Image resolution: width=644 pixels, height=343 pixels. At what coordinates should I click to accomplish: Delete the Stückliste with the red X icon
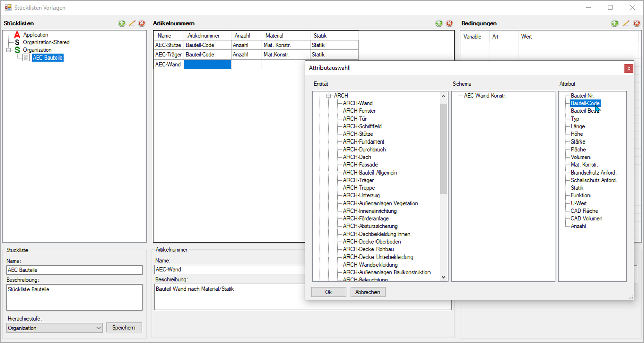[142, 23]
